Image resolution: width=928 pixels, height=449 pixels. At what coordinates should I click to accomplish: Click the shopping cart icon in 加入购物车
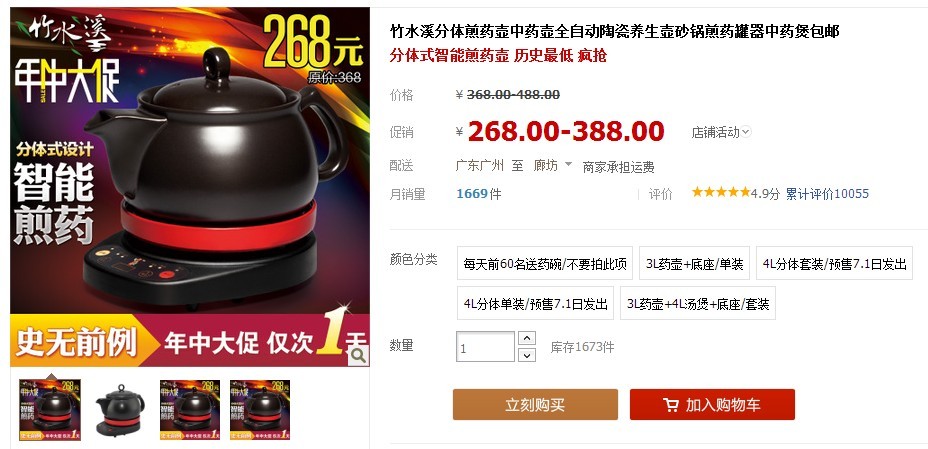pos(671,405)
